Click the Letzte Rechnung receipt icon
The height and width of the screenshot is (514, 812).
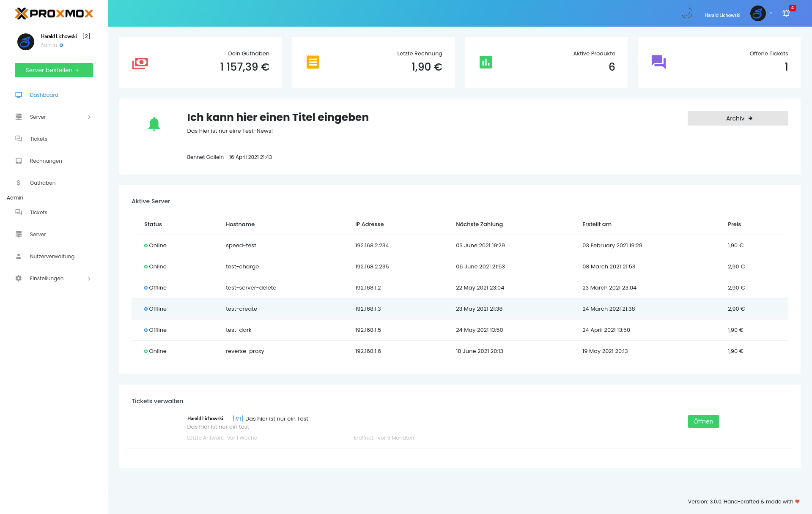[x=313, y=62]
